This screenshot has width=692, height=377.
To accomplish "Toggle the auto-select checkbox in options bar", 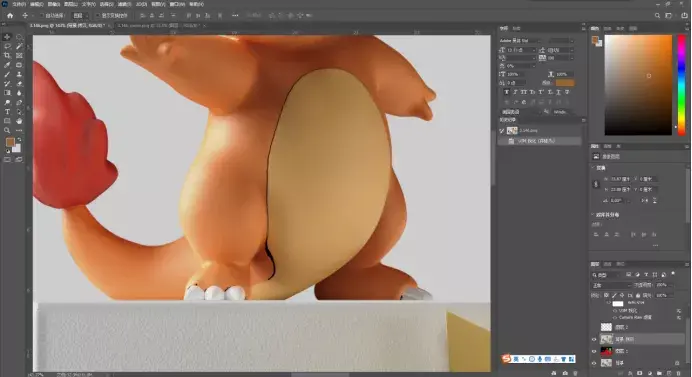I will [x=42, y=15].
